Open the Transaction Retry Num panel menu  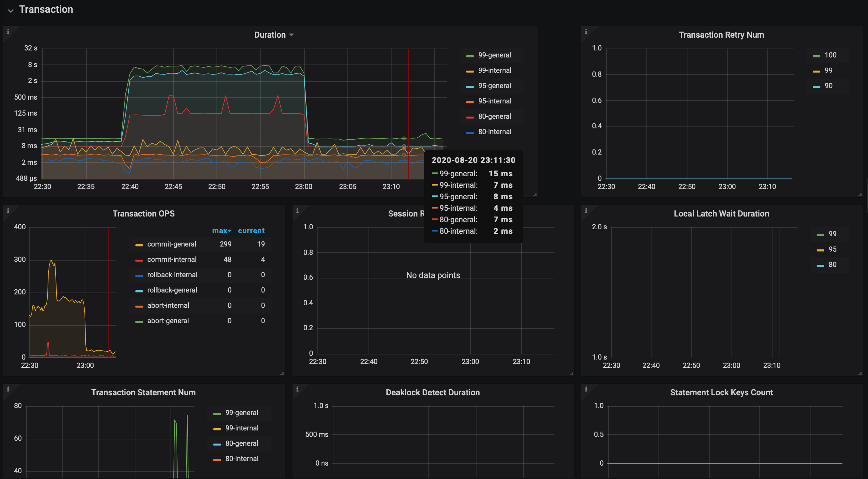721,35
